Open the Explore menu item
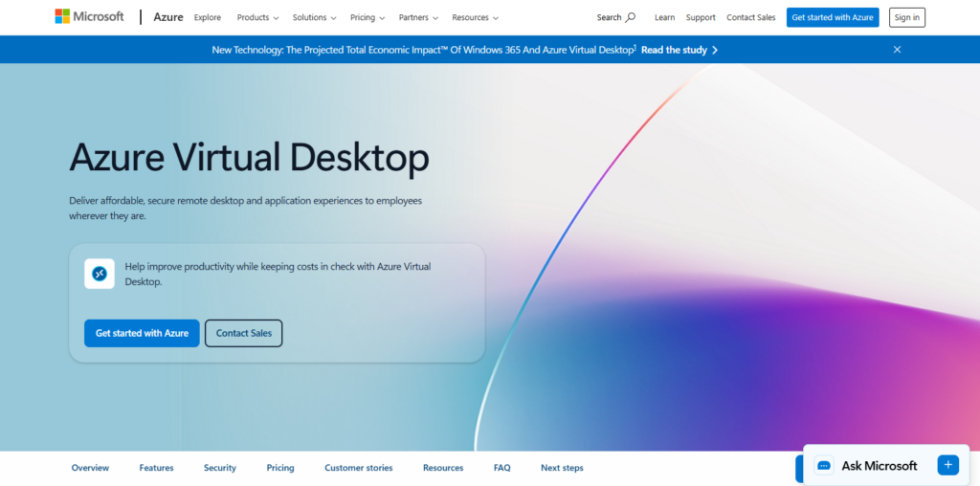The image size is (980, 486). pyautogui.click(x=208, y=17)
